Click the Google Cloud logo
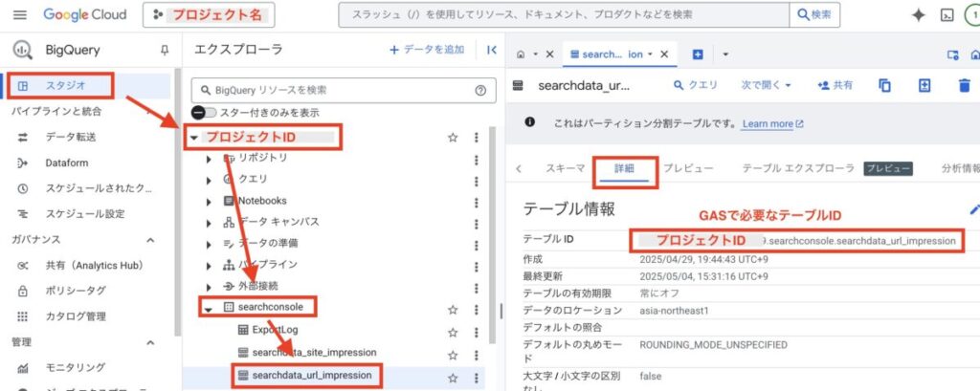This screenshot has height=391, width=980. coord(84,15)
